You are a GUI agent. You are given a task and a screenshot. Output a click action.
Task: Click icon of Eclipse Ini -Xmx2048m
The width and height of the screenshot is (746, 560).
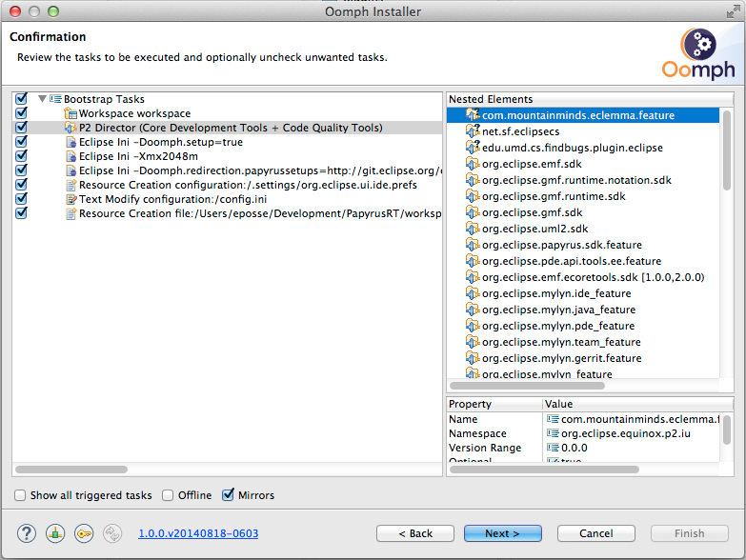[71, 156]
